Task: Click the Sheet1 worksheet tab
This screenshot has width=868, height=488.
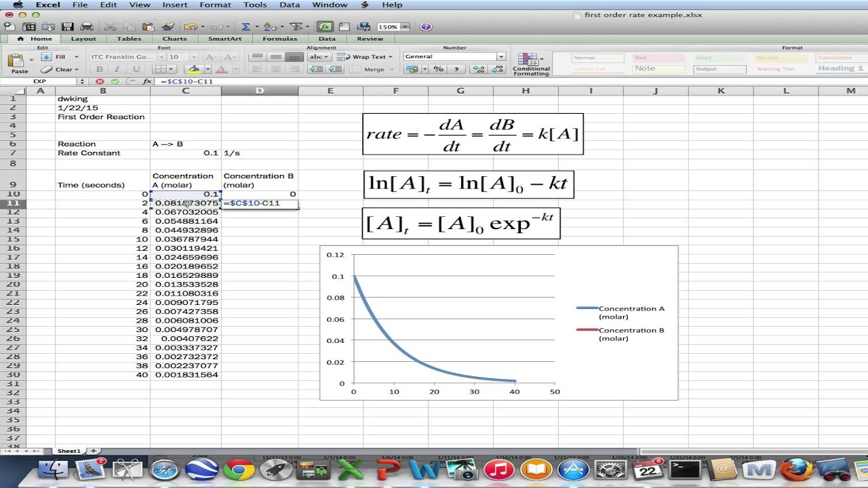Action: click(x=68, y=451)
